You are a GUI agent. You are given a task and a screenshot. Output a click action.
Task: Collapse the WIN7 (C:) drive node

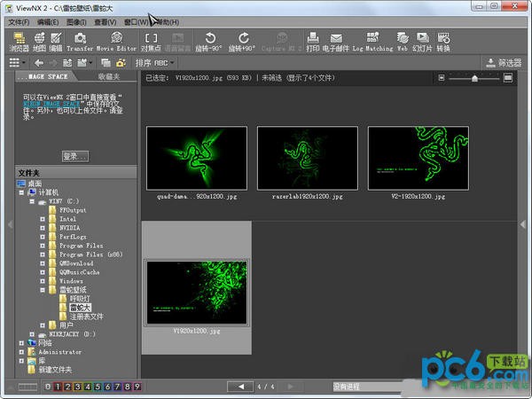32,201
